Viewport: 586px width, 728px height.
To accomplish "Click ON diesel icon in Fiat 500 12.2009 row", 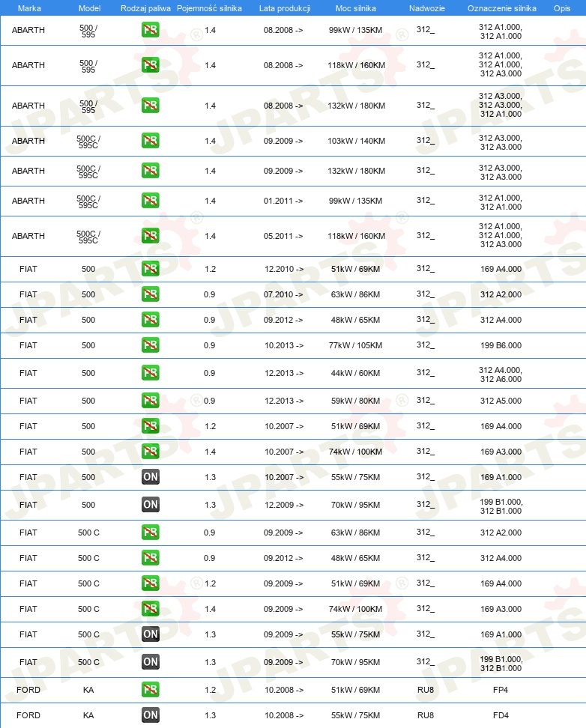I will pos(150,505).
